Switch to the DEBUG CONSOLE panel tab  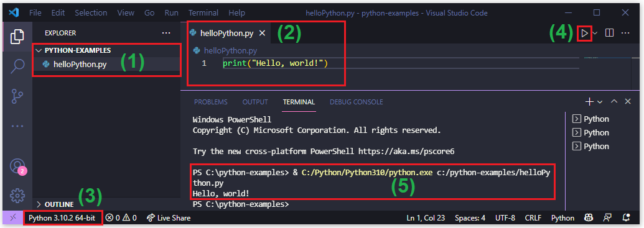(356, 102)
